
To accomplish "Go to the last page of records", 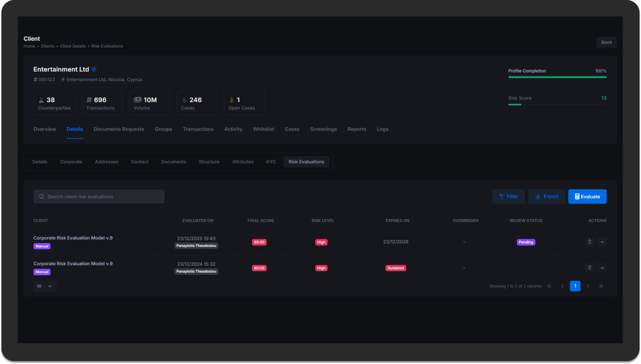I will click(601, 286).
